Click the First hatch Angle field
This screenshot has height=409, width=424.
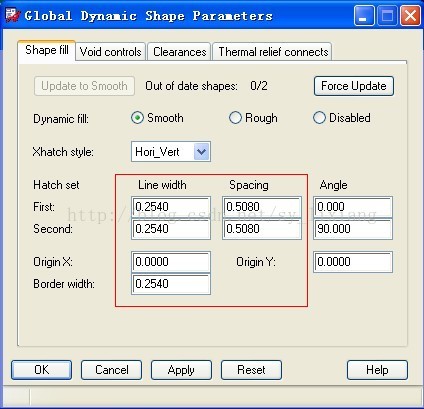[353, 207]
